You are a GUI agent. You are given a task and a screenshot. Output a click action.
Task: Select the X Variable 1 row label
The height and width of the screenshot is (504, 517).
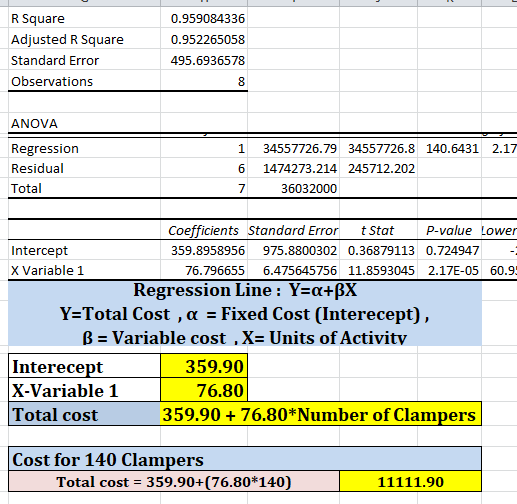47,271
